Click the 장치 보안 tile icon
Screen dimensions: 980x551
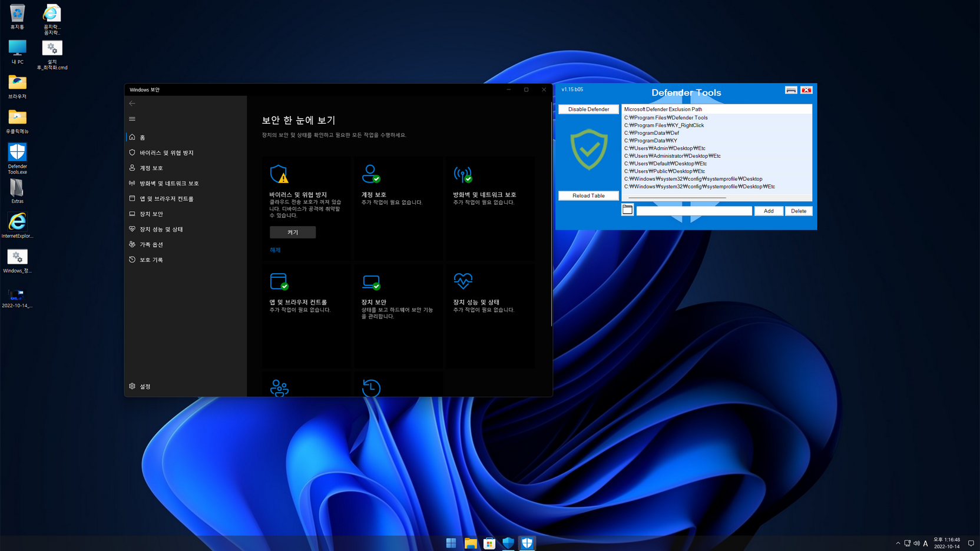click(x=371, y=283)
